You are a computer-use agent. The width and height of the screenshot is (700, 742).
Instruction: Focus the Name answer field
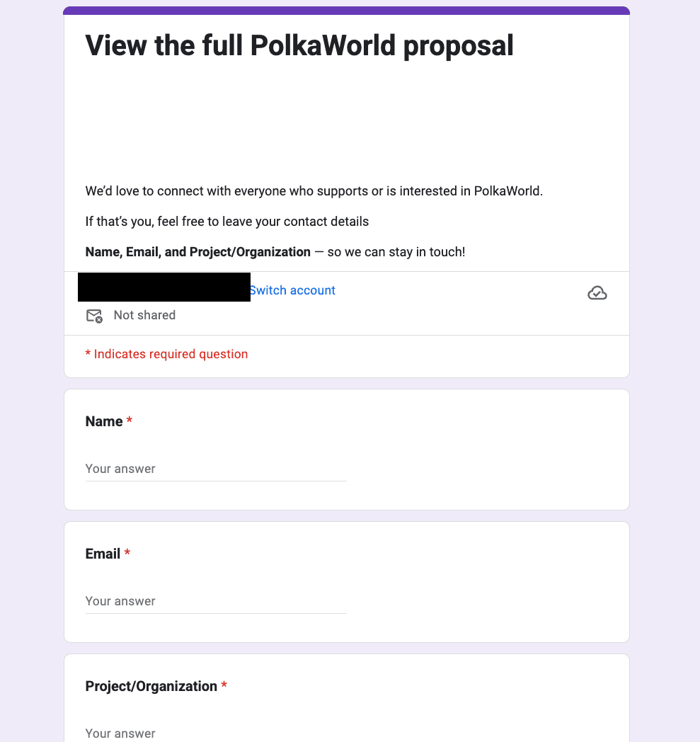216,469
